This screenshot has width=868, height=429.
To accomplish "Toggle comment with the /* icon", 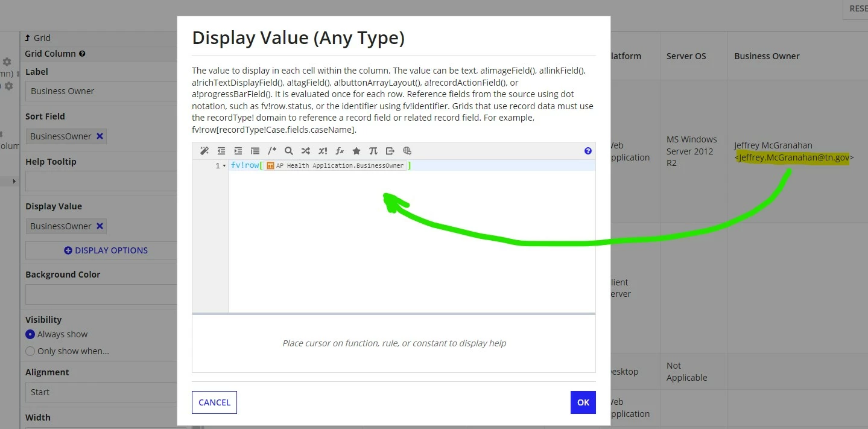I will click(272, 151).
